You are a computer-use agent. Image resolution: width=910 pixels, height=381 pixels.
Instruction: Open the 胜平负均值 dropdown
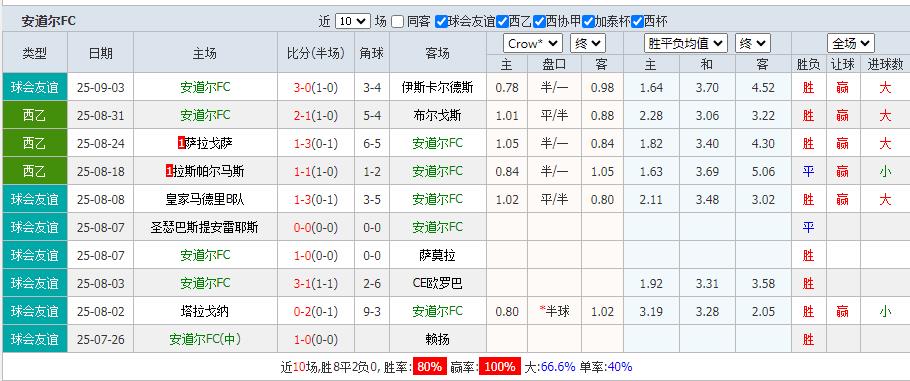[685, 43]
